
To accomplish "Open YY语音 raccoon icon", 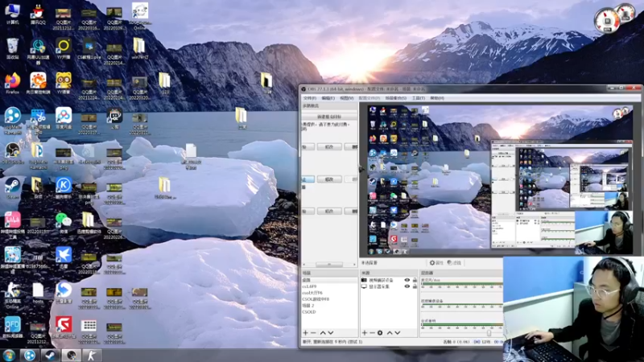I will coord(64,84).
